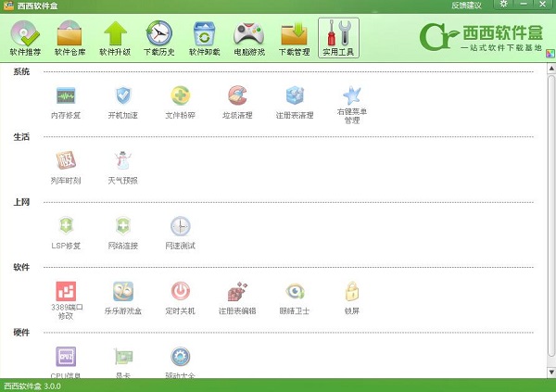Open settings gear in title bar
The width and height of the screenshot is (556, 392).
[503, 5]
